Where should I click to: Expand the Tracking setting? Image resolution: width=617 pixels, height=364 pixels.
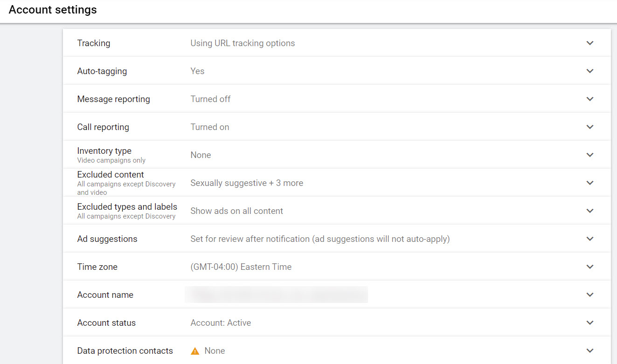click(589, 43)
